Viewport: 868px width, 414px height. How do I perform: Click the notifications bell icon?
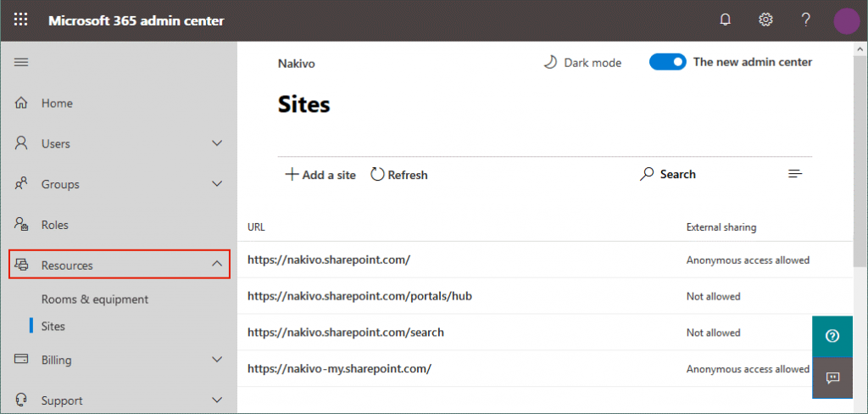pyautogui.click(x=725, y=20)
